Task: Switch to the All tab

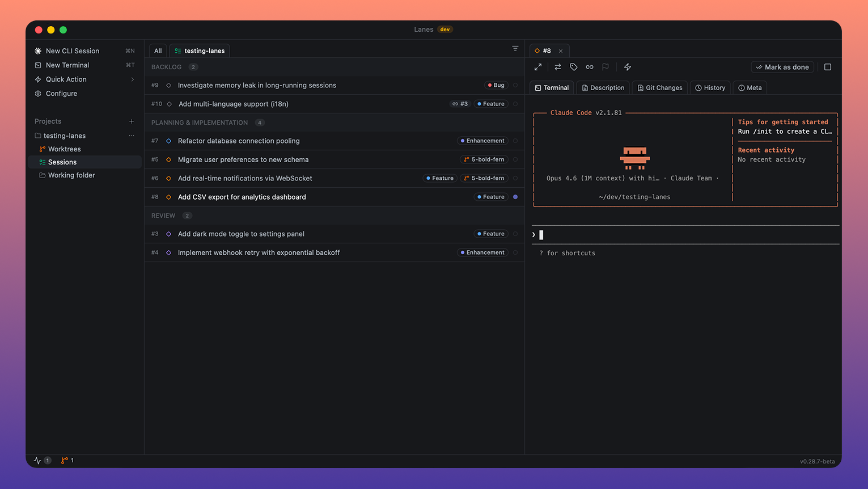Action: 158,51
